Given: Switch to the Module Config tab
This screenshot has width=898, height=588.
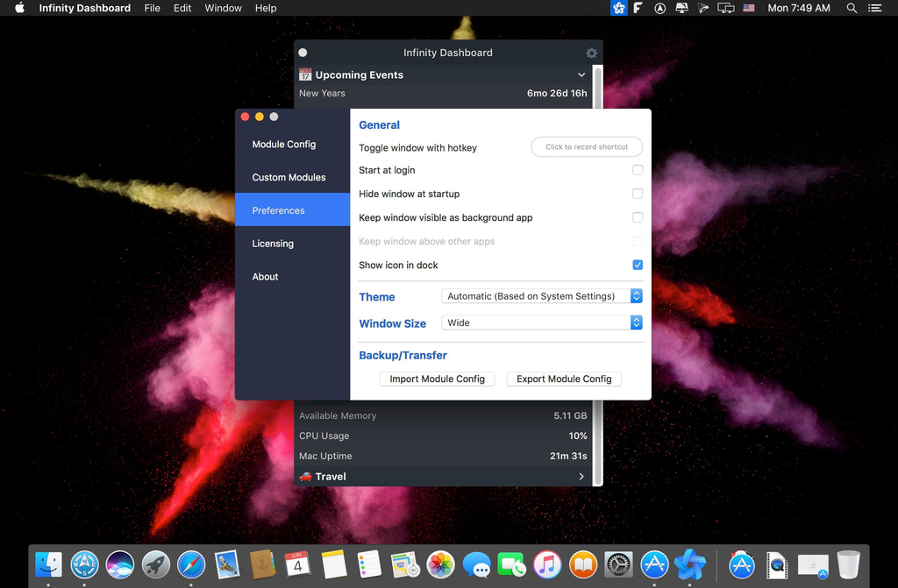Looking at the screenshot, I should 283,145.
